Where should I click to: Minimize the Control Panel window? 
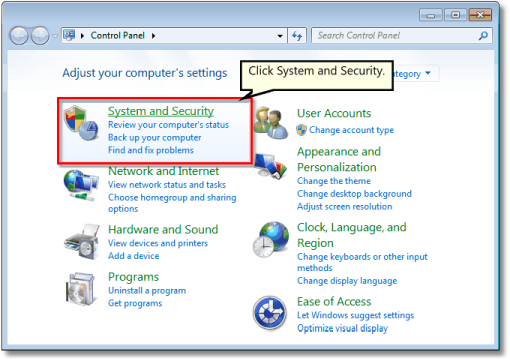[x=431, y=15]
